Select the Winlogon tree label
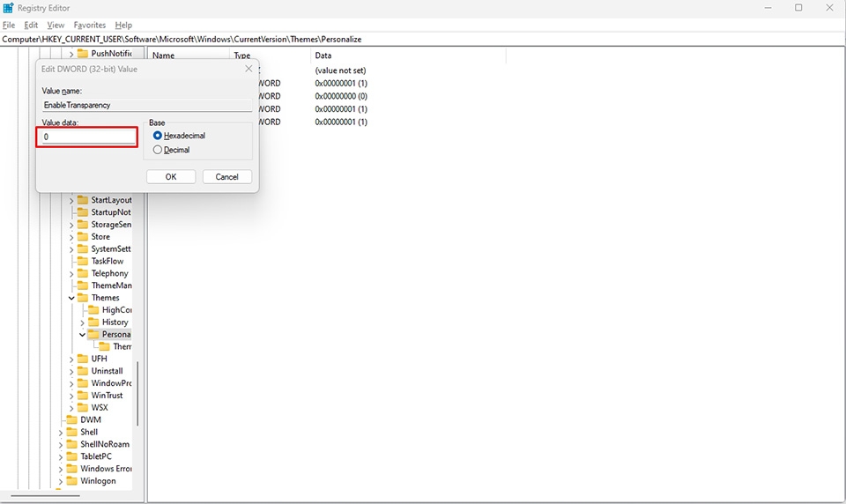The width and height of the screenshot is (846, 504). tap(98, 481)
